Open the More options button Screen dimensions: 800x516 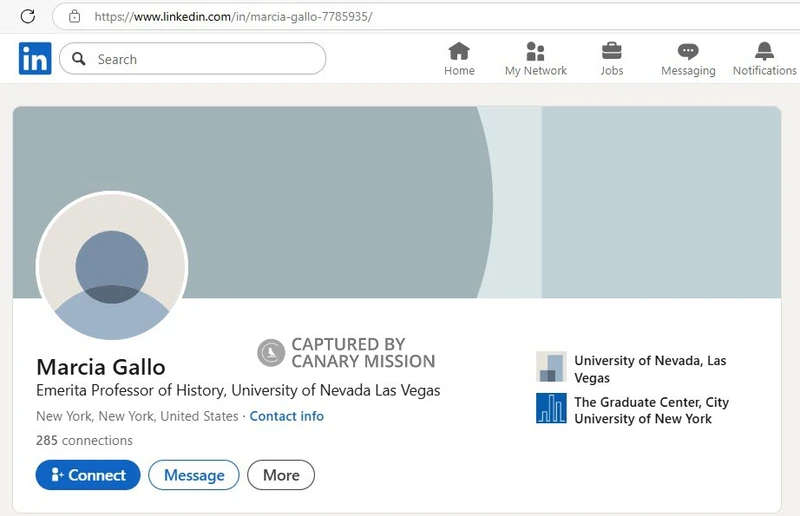281,475
